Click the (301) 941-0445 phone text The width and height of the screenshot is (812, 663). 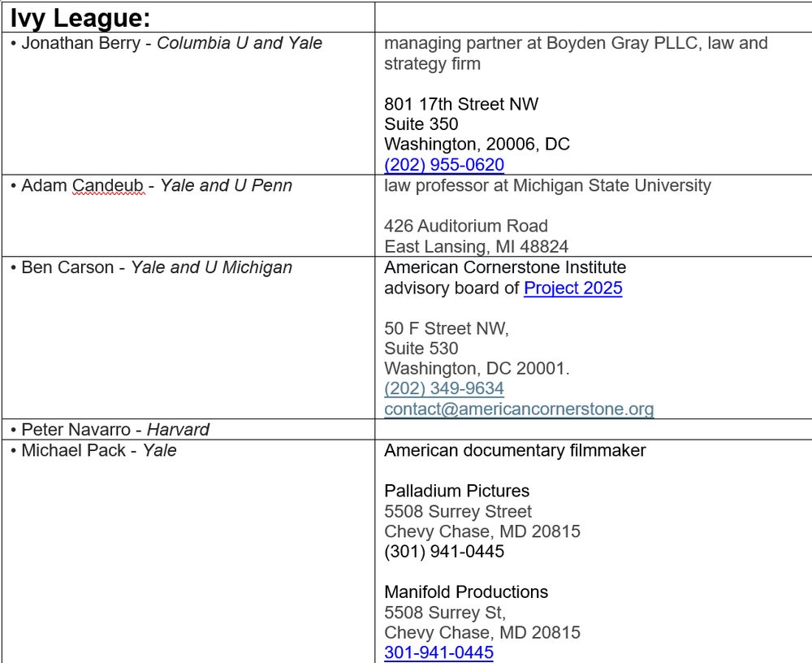pos(444,552)
